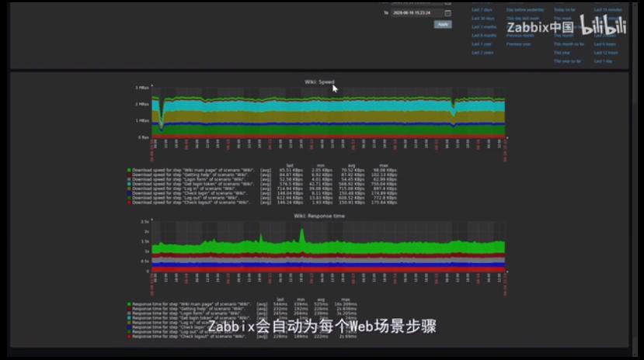644x360 pixels.
Task: Click the Wiki: Speed graph area
Action: [328, 112]
